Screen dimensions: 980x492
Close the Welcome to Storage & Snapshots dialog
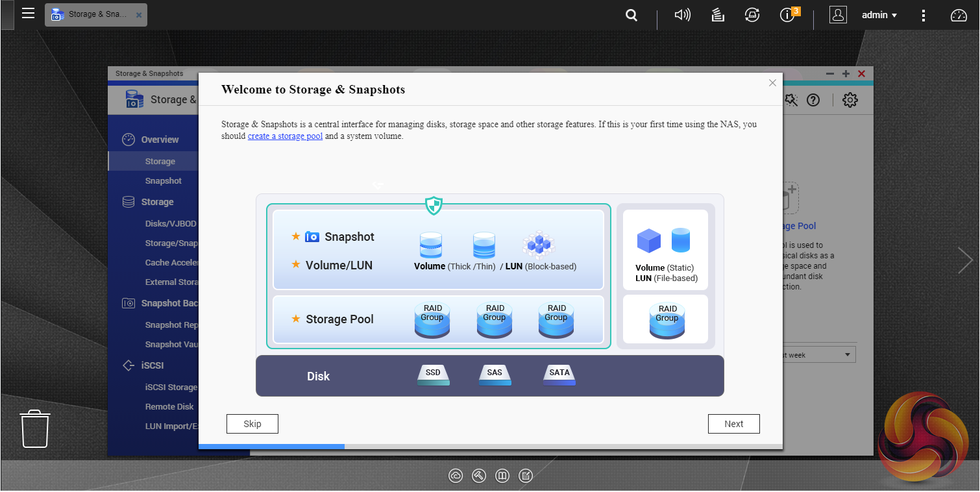[772, 83]
